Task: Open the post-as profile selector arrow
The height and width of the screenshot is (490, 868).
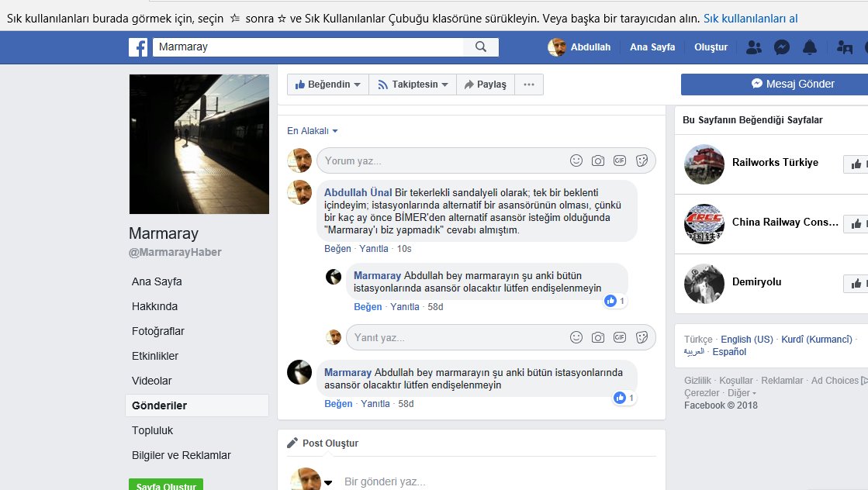Action: 327,482
